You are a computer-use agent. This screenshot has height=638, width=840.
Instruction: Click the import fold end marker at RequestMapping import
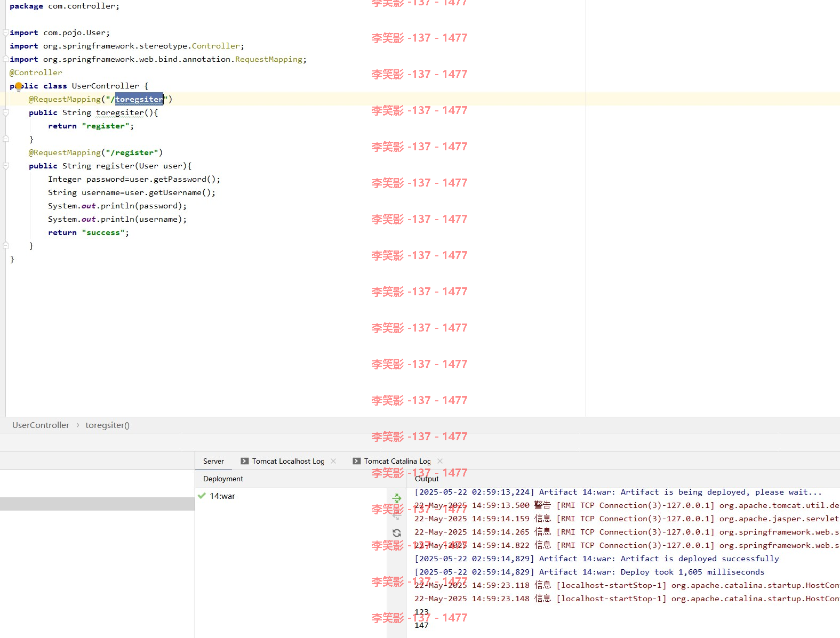tap(6, 59)
